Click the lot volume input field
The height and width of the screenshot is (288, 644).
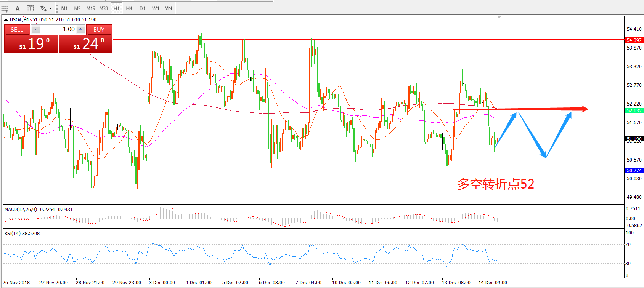(58, 29)
